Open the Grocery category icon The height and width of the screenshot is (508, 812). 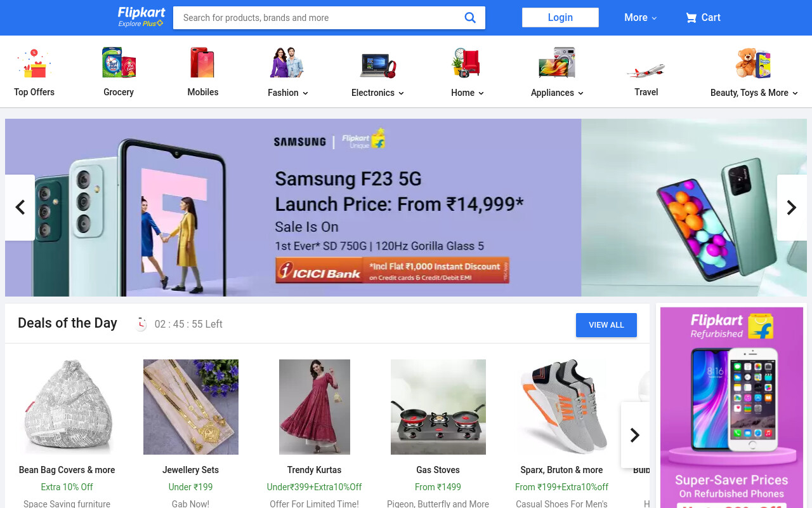[119, 63]
